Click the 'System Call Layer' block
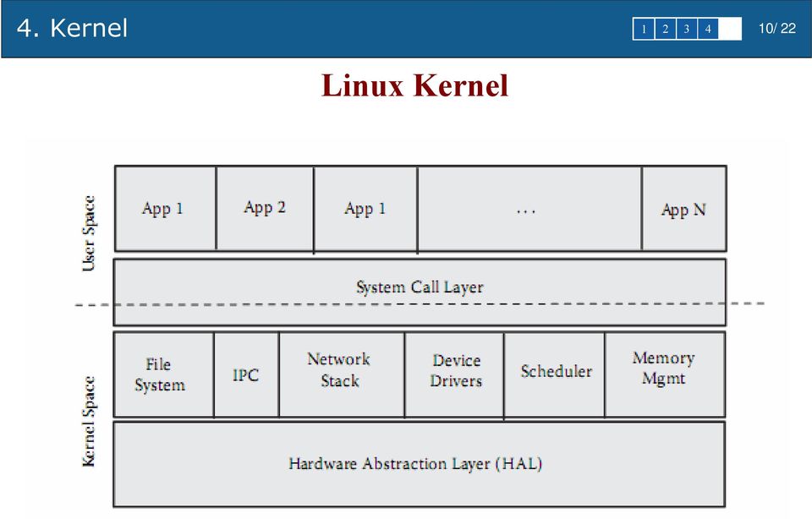This screenshot has width=812, height=519. pos(420,292)
